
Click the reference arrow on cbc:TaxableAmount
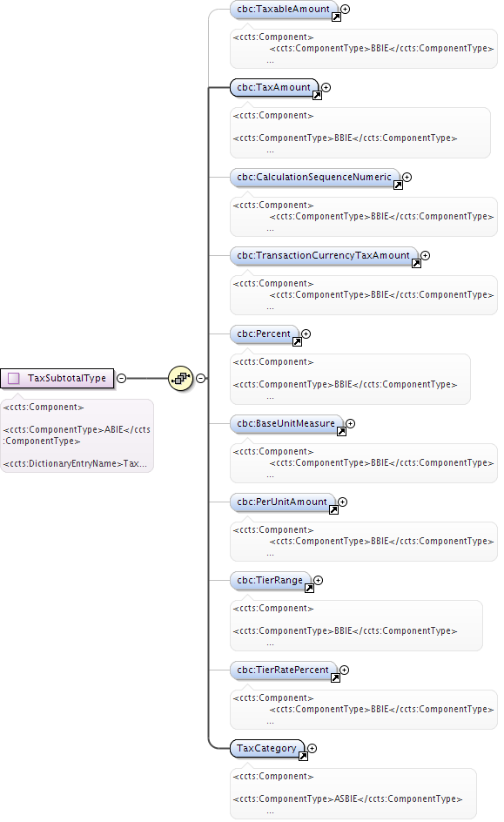click(336, 17)
